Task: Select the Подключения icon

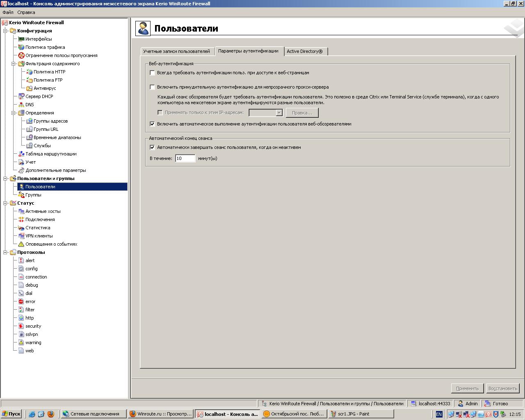Action: click(x=21, y=219)
